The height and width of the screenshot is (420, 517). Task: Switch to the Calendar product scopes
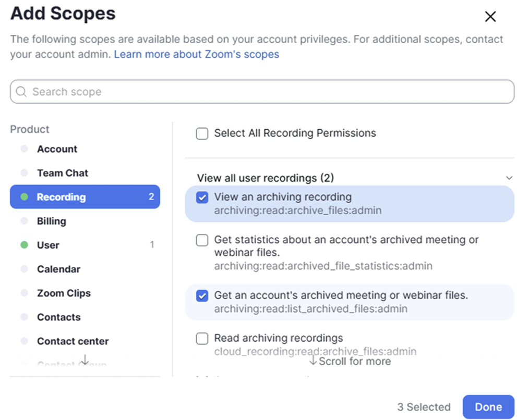pos(58,269)
